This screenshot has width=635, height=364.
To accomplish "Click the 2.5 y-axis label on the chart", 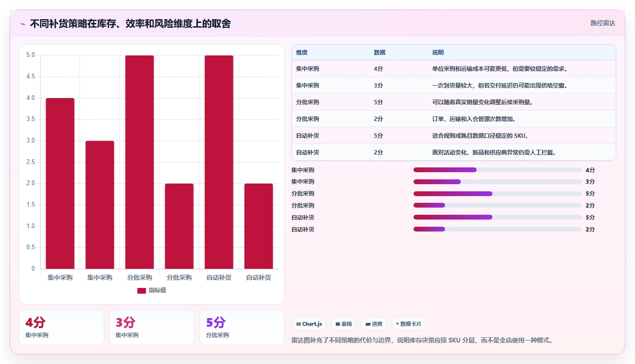I will click(31, 162).
